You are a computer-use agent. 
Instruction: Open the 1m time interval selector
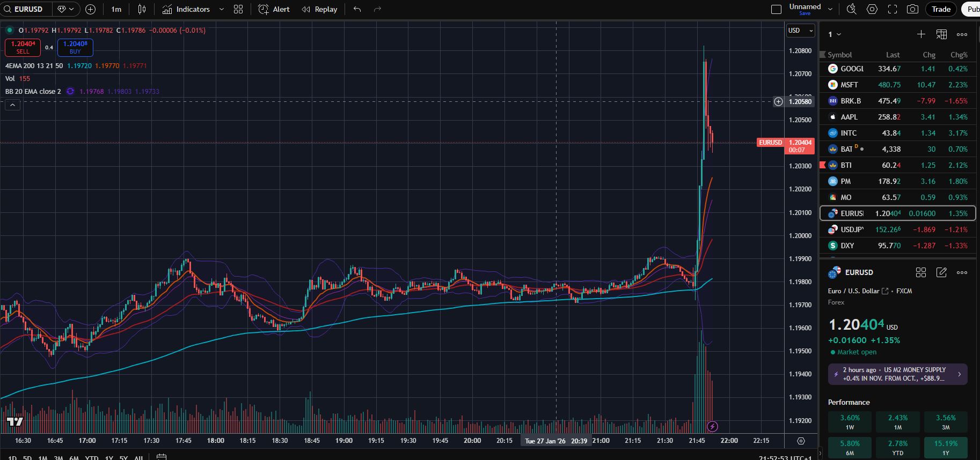116,9
